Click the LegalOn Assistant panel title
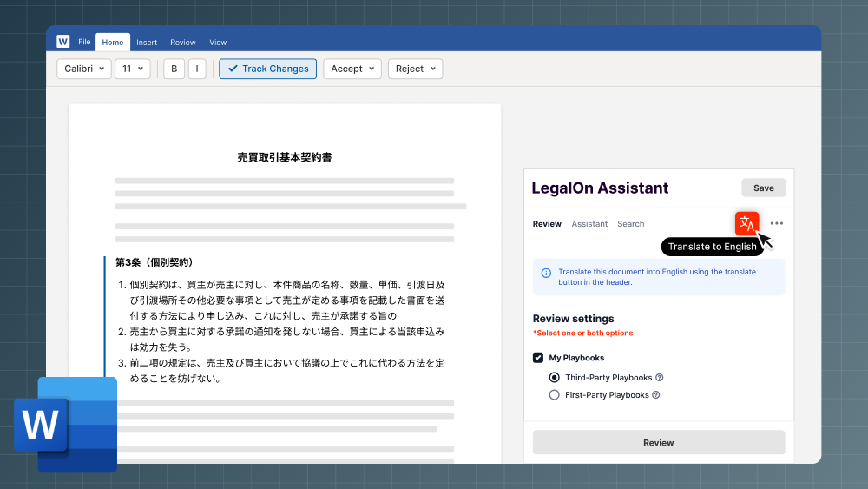Viewport: 868px width, 489px height. pyautogui.click(x=600, y=188)
